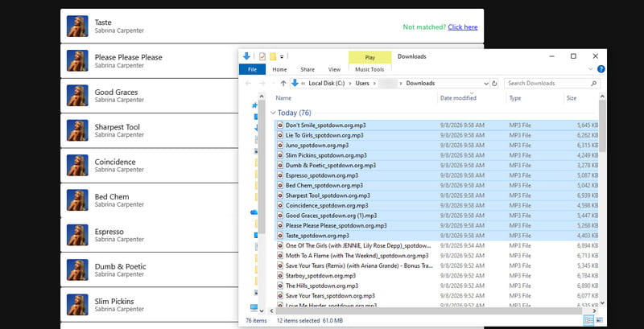Image resolution: width=644 pixels, height=329 pixels.
Task: Select Lie To Girls_spotdown.org.mp3 file icon
Action: tap(280, 135)
